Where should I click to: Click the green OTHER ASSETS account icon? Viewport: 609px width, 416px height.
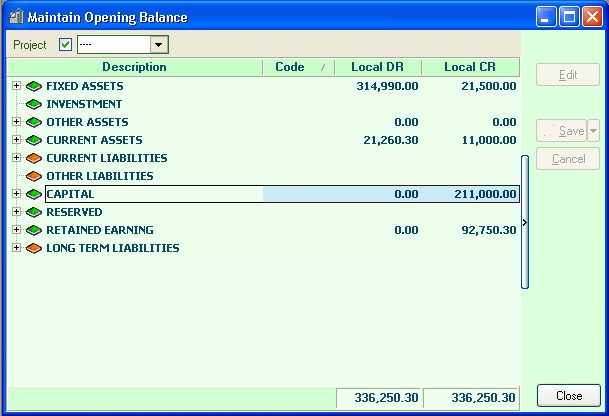point(34,122)
